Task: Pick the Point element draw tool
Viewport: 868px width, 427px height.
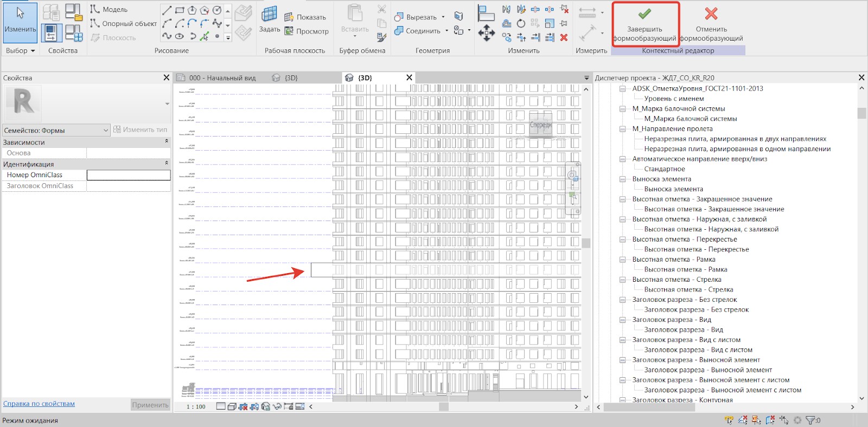Action: click(x=217, y=36)
